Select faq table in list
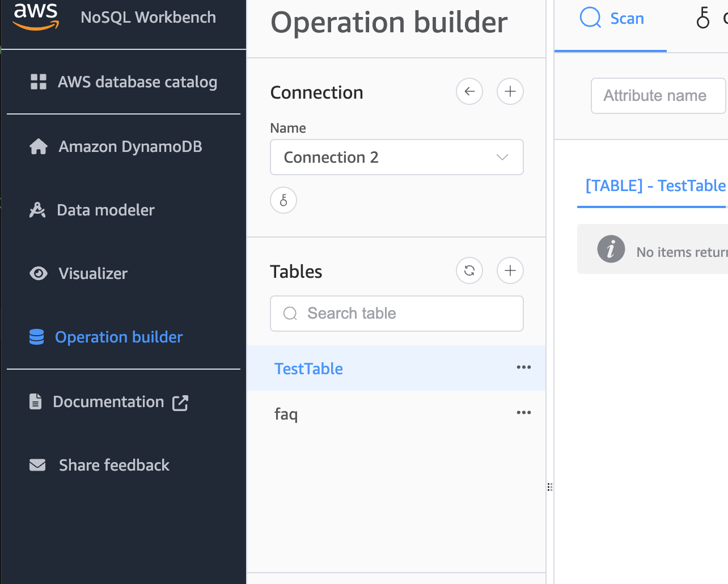Viewport: 728px width, 584px height. point(396,413)
